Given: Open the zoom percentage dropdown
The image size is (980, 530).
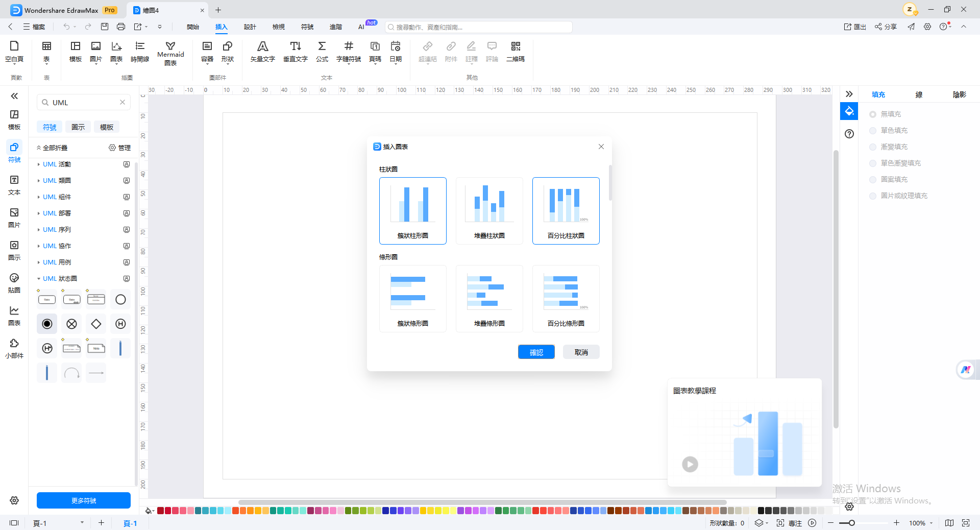Looking at the screenshot, I should pyautogui.click(x=921, y=523).
